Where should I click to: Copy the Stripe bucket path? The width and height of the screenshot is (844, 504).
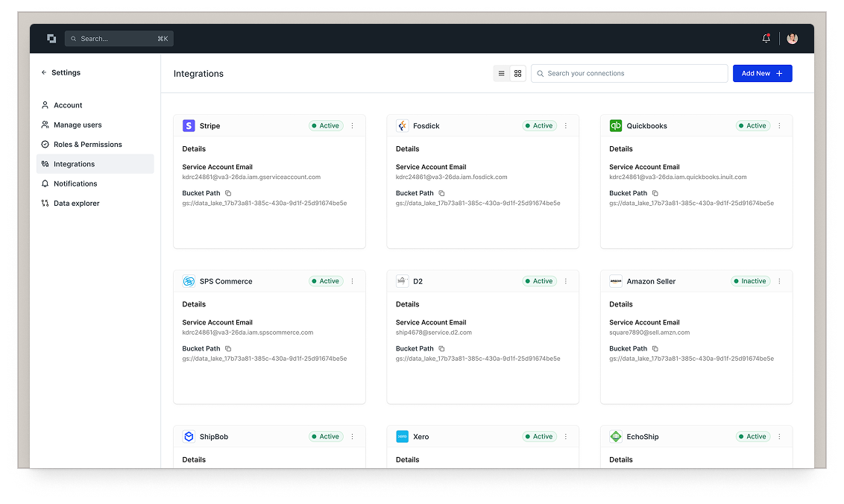(x=228, y=193)
